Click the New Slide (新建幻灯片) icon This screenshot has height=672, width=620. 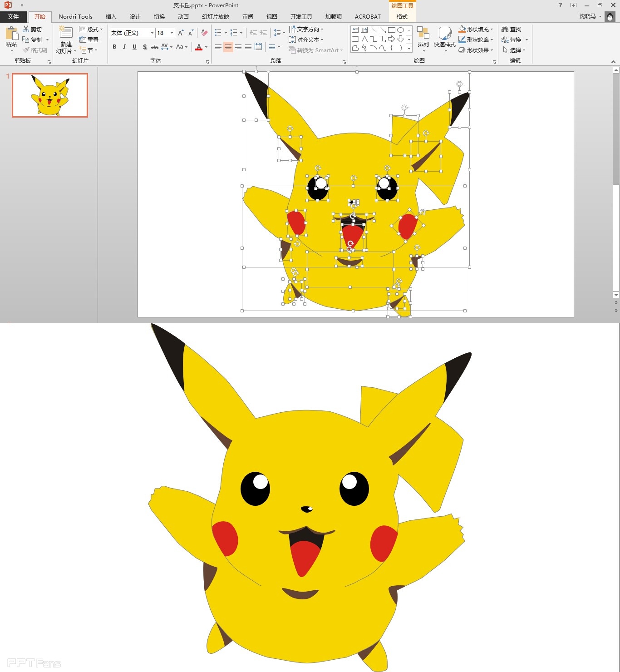(x=66, y=33)
